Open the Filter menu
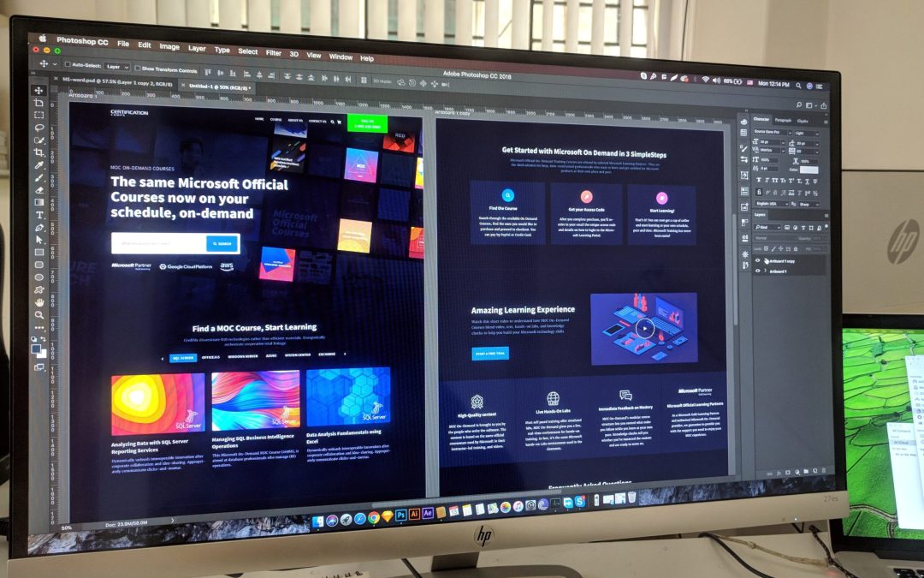 coord(273,52)
